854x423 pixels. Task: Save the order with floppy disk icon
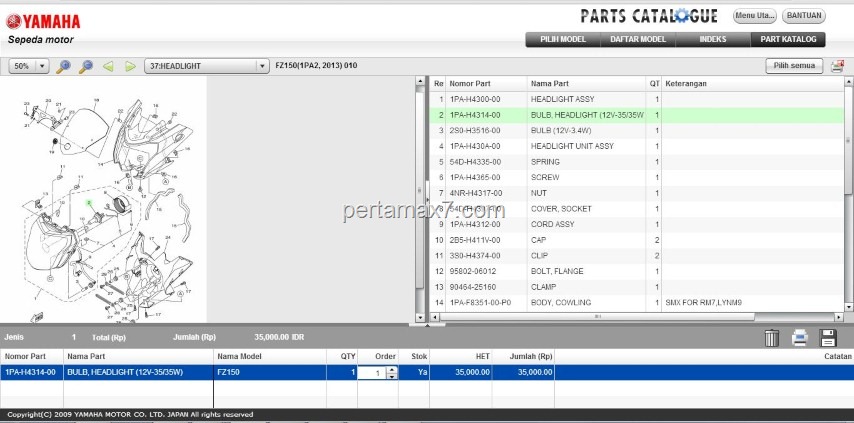tap(828, 338)
